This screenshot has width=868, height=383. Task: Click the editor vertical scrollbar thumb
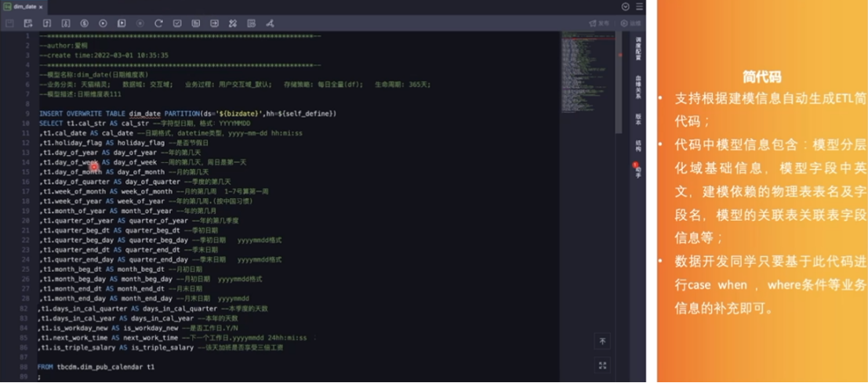pyautogui.click(x=619, y=83)
